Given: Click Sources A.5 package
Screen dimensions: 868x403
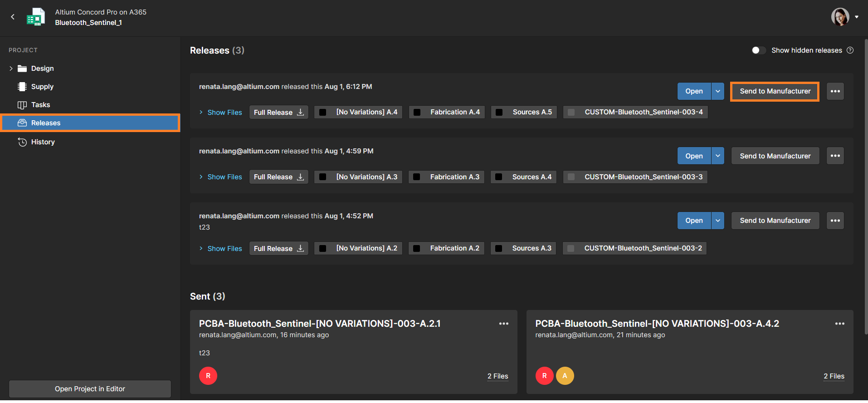Looking at the screenshot, I should pyautogui.click(x=524, y=112).
